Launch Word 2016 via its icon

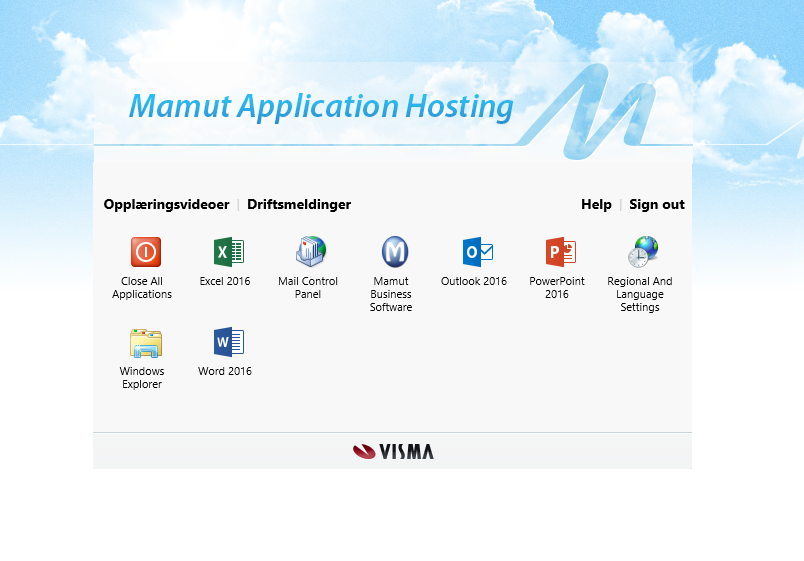[x=229, y=342]
